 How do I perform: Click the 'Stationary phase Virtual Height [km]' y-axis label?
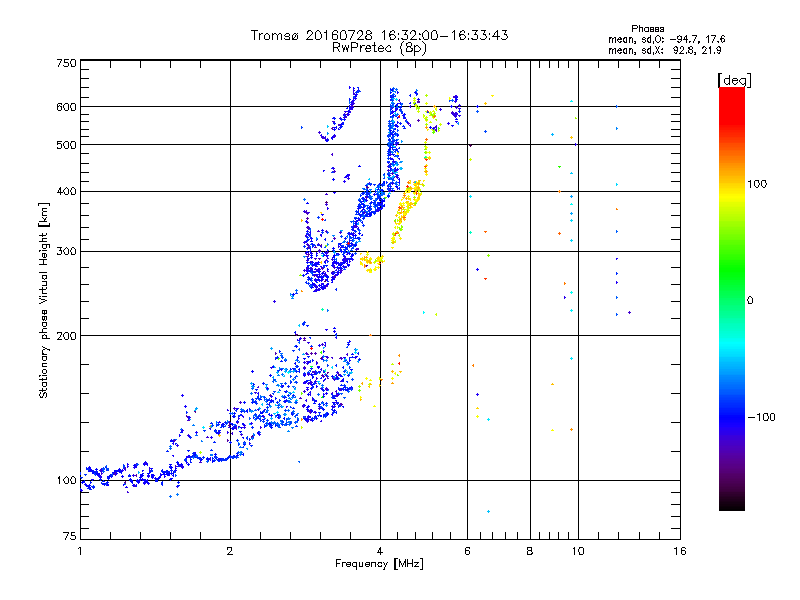44,300
